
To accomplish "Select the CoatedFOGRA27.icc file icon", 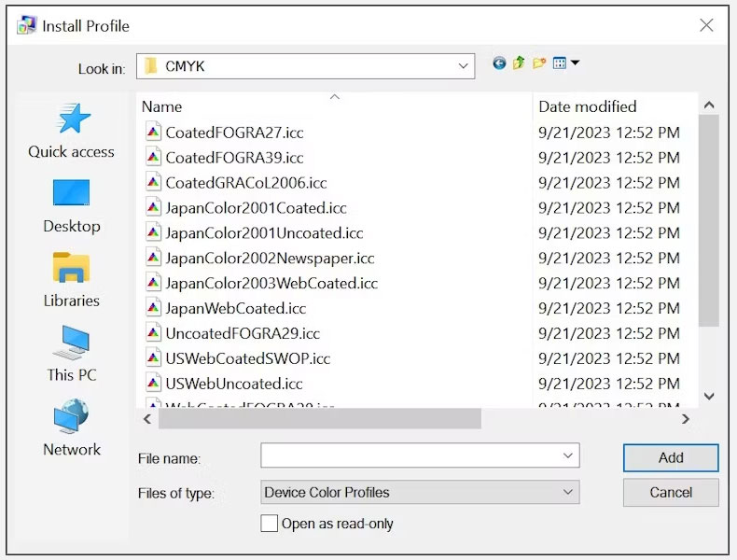I will (x=153, y=133).
